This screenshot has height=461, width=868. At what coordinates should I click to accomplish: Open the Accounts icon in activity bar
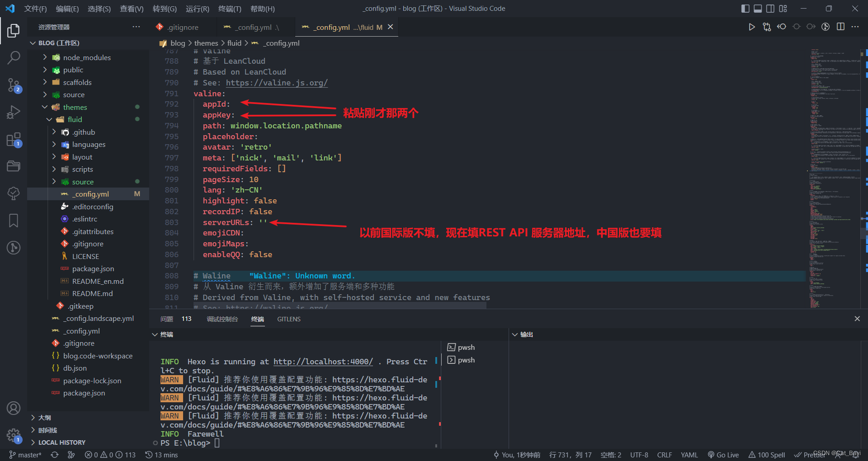pyautogui.click(x=14, y=408)
